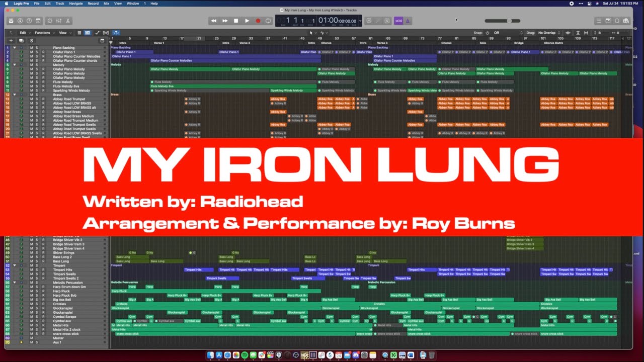
Task: Open the Navigate menu
Action: point(76,4)
